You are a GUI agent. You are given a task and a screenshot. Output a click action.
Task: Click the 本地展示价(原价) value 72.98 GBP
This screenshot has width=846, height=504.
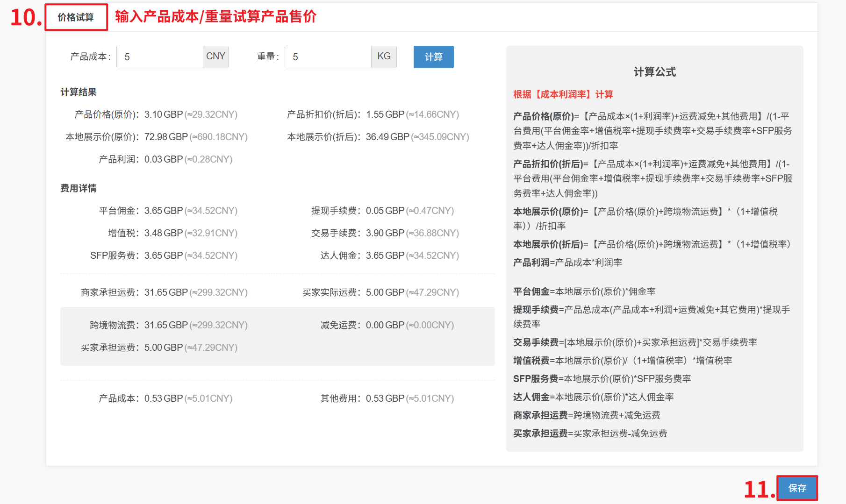[x=165, y=137]
